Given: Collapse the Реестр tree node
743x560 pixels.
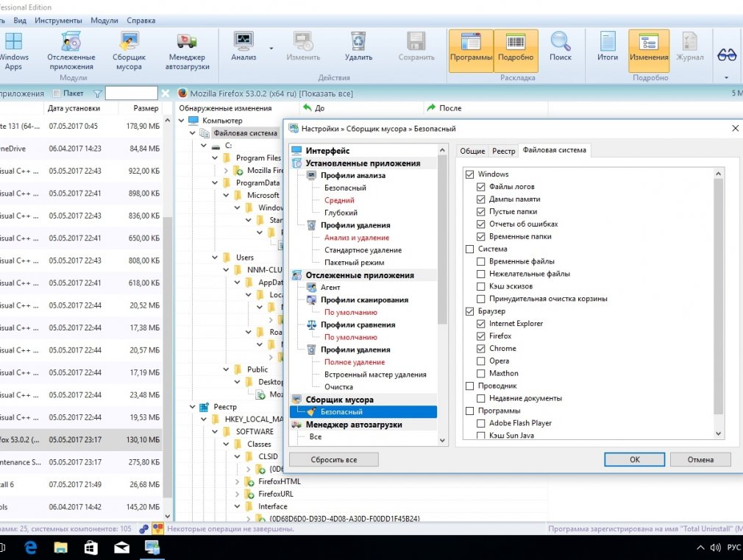Looking at the screenshot, I should click(193, 407).
